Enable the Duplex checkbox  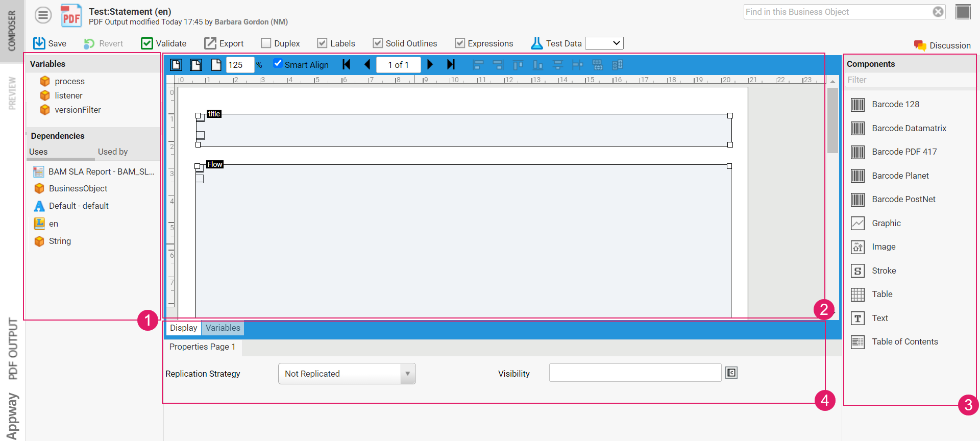click(266, 43)
